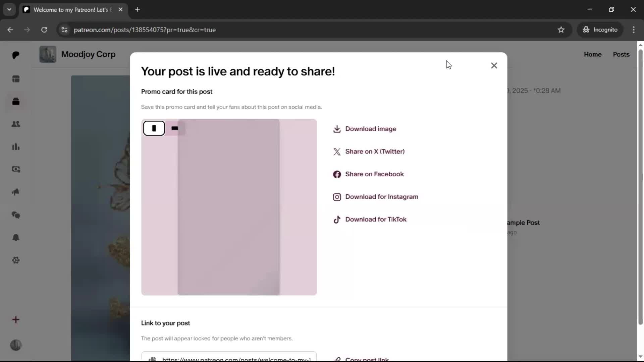The height and width of the screenshot is (362, 644).
Task: Open settings gear in sidebar
Action: [16, 260]
